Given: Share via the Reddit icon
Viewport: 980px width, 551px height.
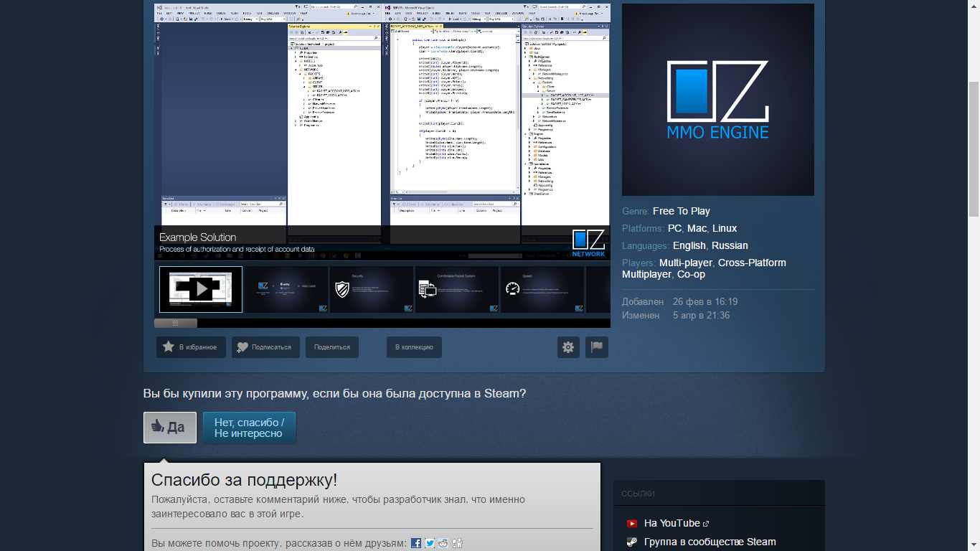Looking at the screenshot, I should click(443, 543).
